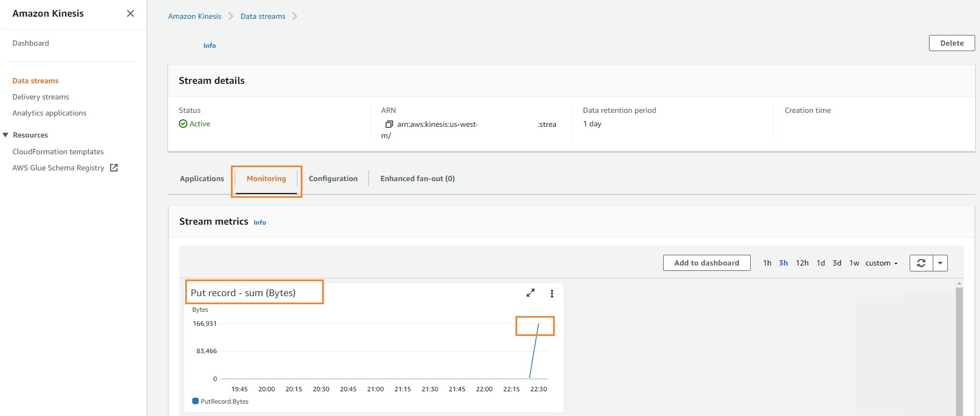Open external link icon for Glue Schema Registry
980x416 pixels.
pyautogui.click(x=114, y=168)
